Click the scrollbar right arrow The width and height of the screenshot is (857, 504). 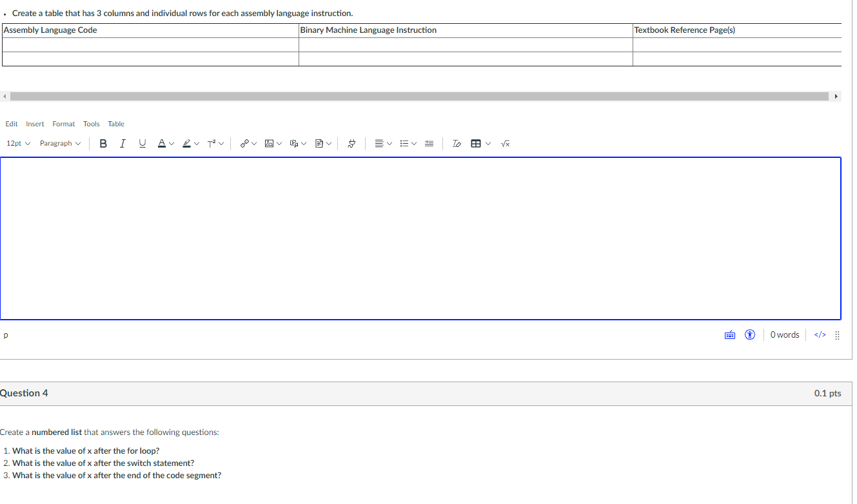pos(836,96)
